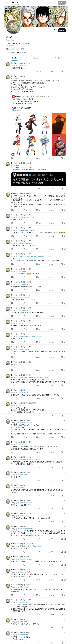Like the Jan 8 reply to @future_kun_

(38, 71)
